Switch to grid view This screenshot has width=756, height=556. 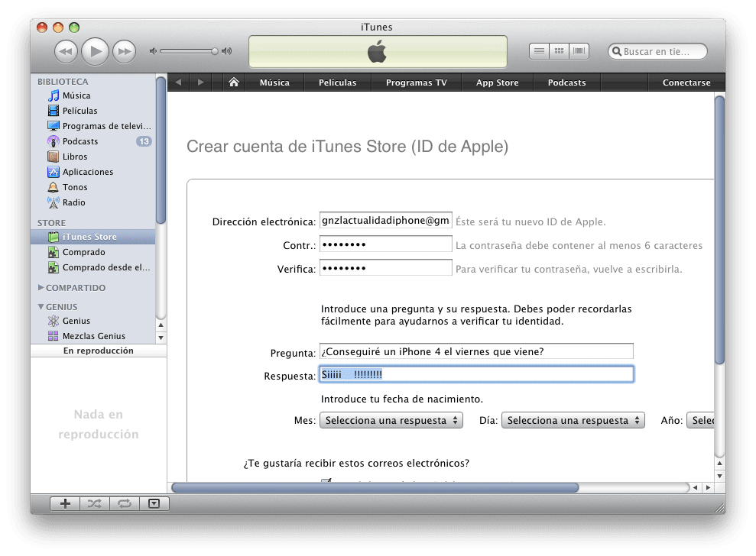tap(560, 51)
